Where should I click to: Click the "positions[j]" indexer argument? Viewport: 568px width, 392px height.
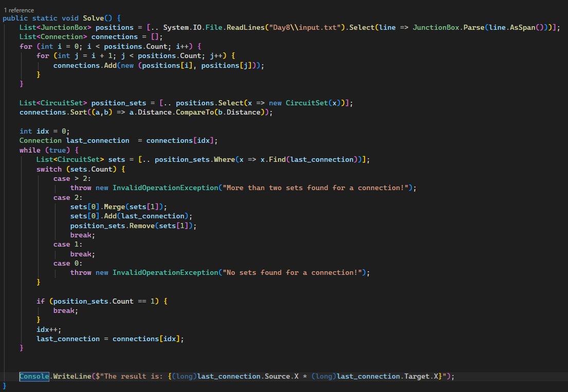pos(226,66)
